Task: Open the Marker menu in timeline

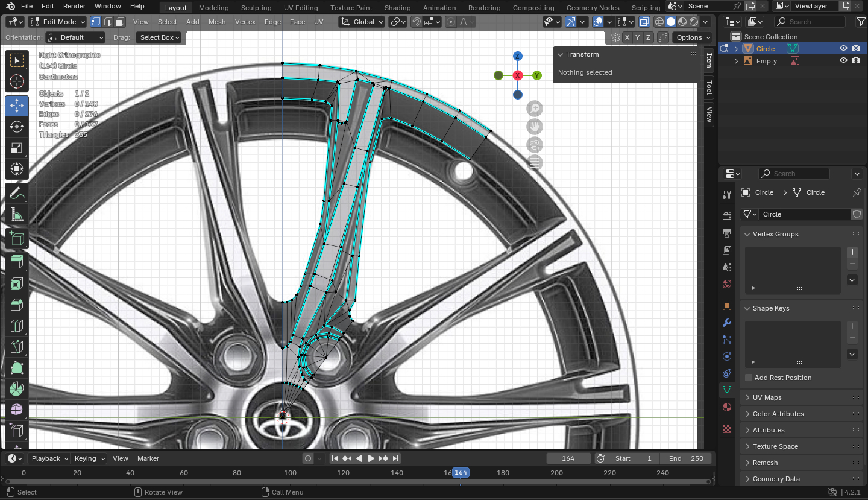Action: (148, 458)
